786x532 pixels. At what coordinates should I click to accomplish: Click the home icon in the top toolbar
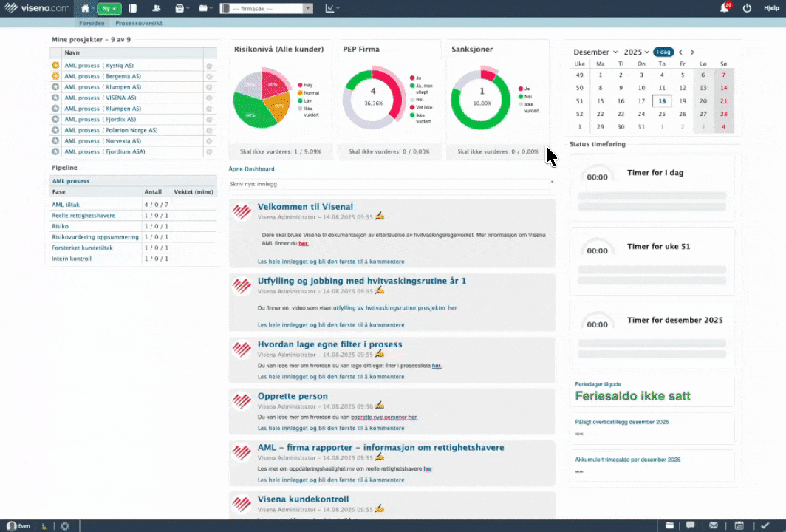tap(86, 8)
